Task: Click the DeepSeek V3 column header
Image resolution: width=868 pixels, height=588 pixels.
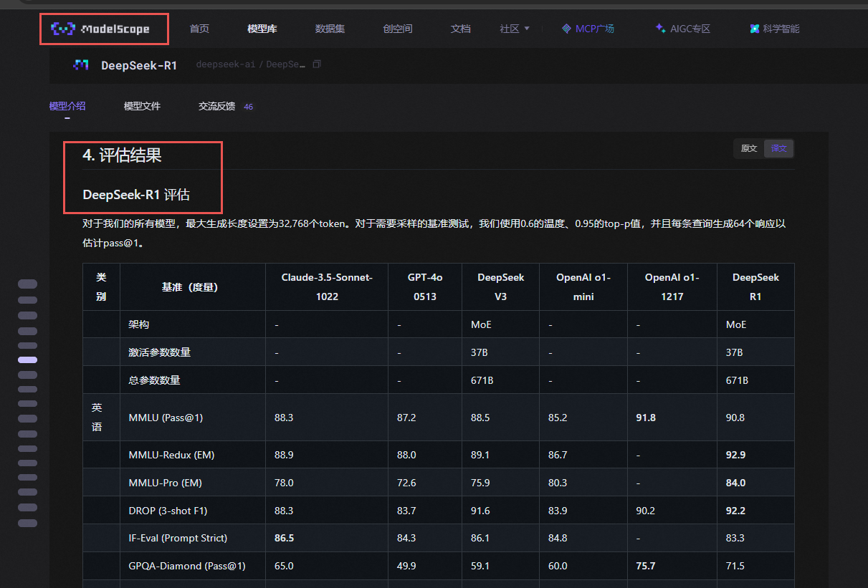Action: pos(501,286)
